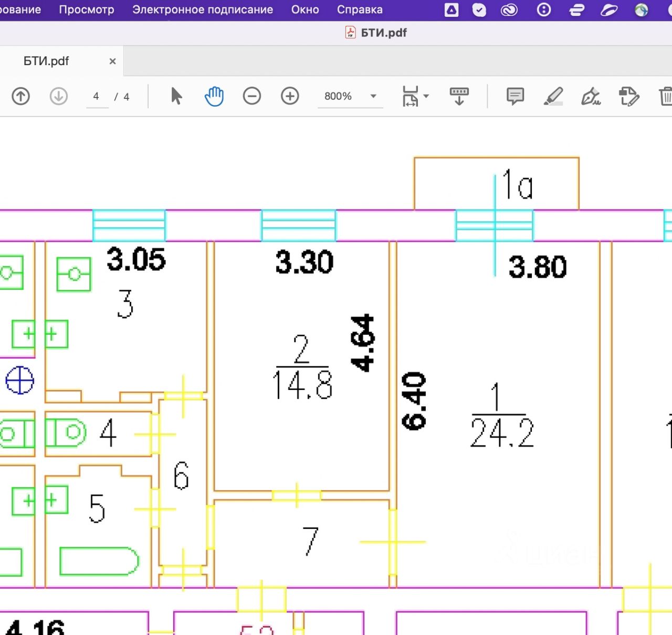Open the Просмотр menu
Viewport: 672px width, 635px height.
point(86,10)
